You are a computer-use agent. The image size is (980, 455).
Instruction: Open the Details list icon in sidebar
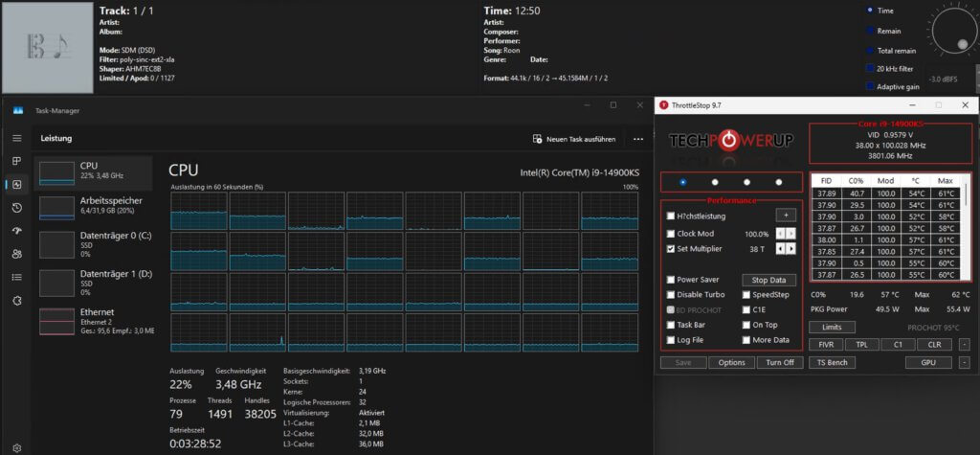pos(17,277)
